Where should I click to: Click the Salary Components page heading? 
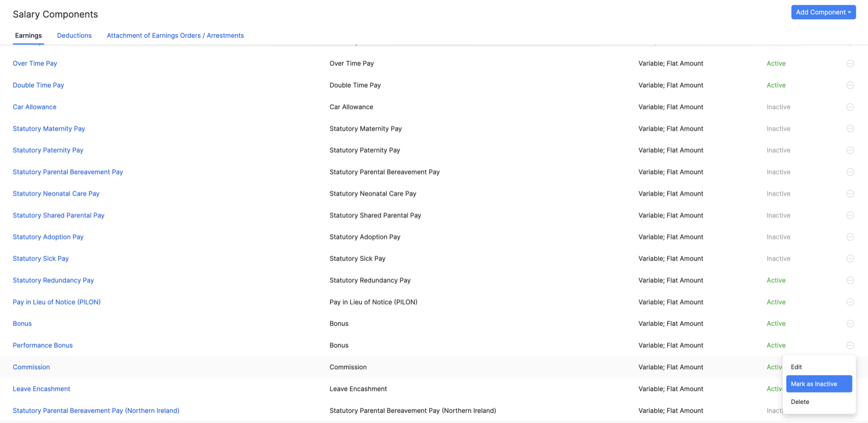click(55, 14)
